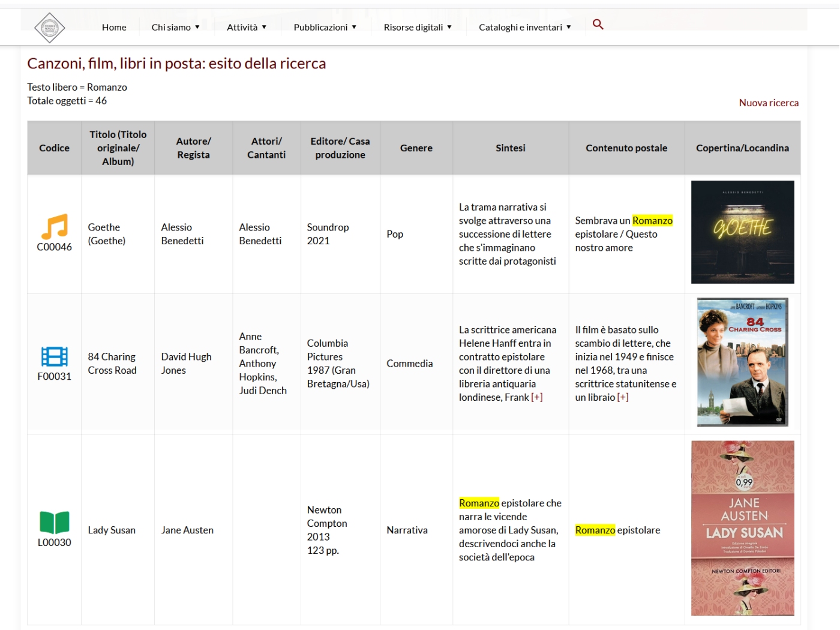Click the site logo in the header
Screen dimensions: 840x630
click(49, 28)
